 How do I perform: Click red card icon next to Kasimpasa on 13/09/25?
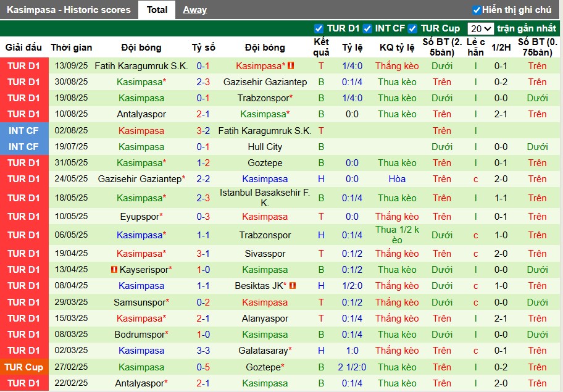(x=291, y=65)
